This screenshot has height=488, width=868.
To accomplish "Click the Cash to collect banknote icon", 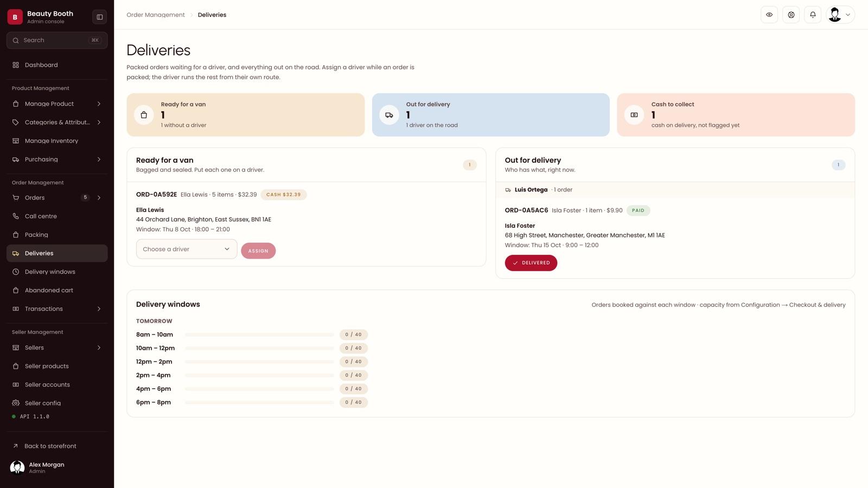I will (634, 115).
